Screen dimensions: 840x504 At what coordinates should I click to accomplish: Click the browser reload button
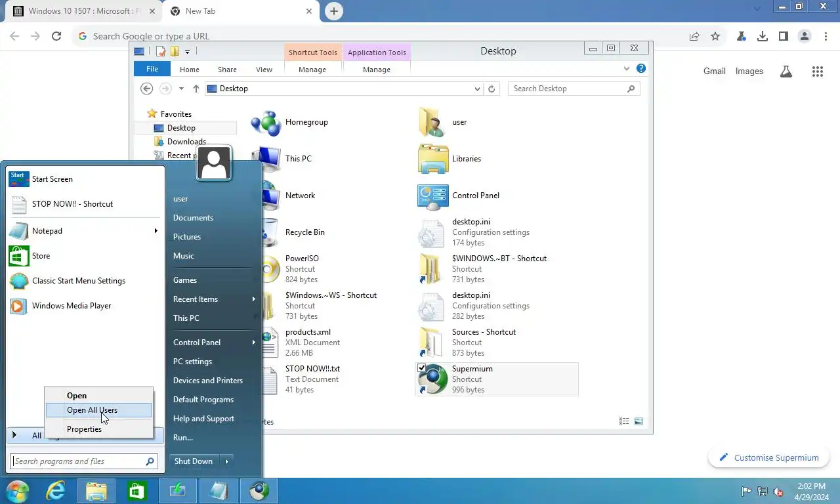[x=56, y=37]
